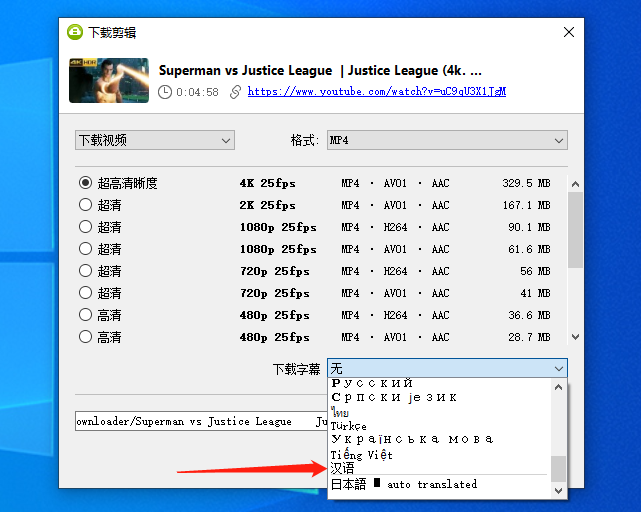Choose 日本語 auto translated subtitle

coord(439,485)
